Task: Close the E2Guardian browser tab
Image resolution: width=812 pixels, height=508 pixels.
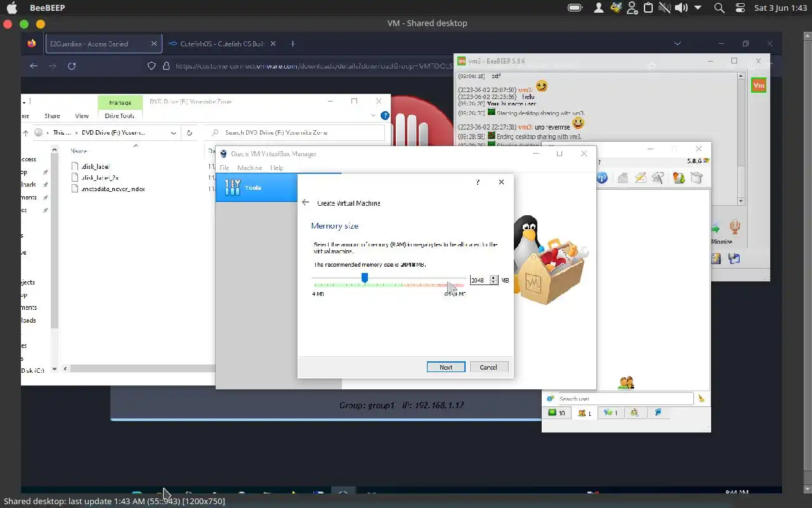Action: coord(154,44)
